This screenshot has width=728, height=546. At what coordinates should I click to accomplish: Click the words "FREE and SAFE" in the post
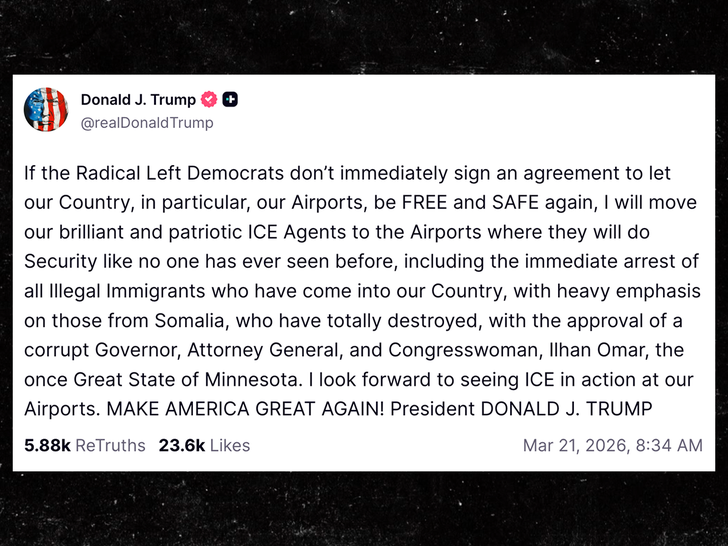point(432,201)
